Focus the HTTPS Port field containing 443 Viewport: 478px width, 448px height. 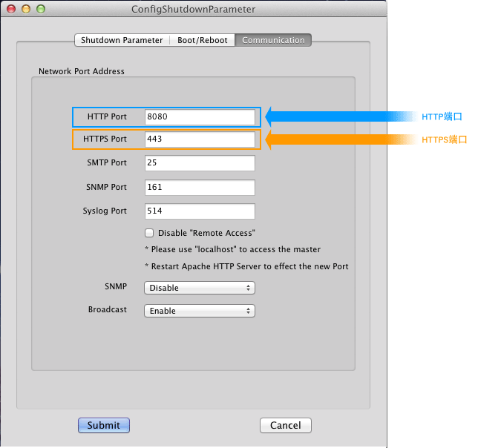pyautogui.click(x=200, y=139)
